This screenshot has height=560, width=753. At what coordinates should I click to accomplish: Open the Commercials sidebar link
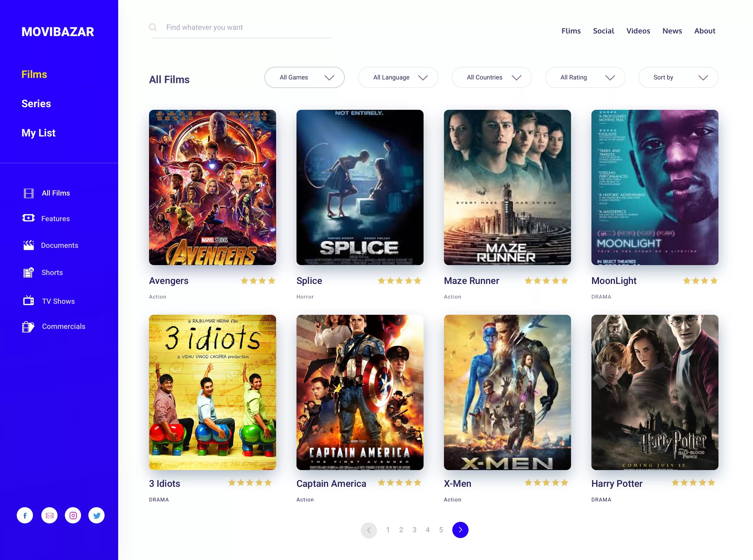64,327
